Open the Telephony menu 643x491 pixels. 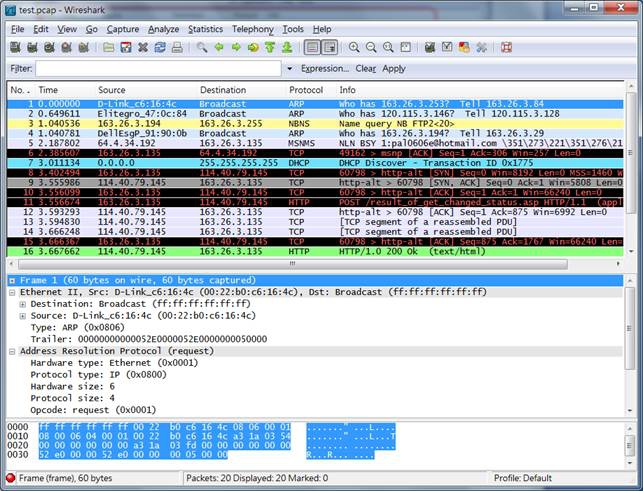(x=253, y=30)
